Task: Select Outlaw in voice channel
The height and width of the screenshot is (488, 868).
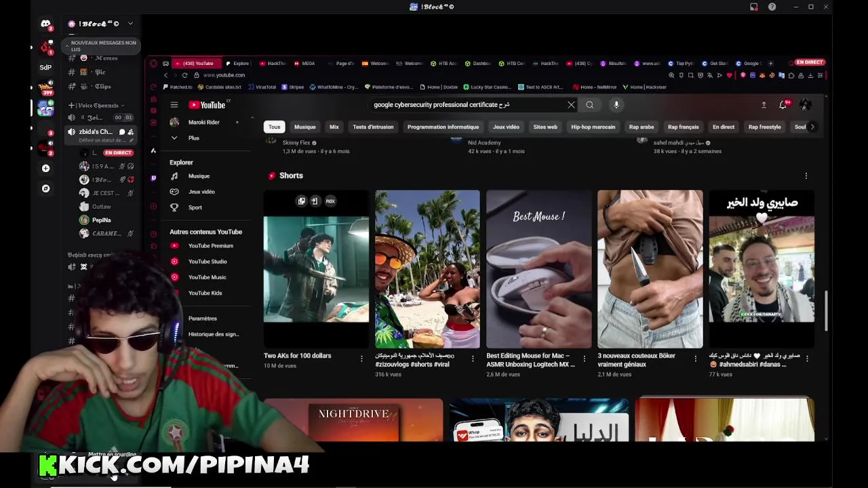Action: click(x=102, y=207)
